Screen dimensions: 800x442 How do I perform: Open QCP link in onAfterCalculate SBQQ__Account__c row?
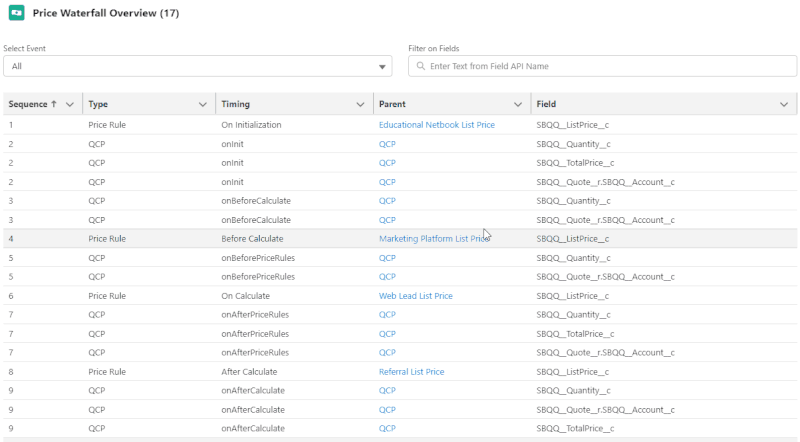tap(387, 409)
